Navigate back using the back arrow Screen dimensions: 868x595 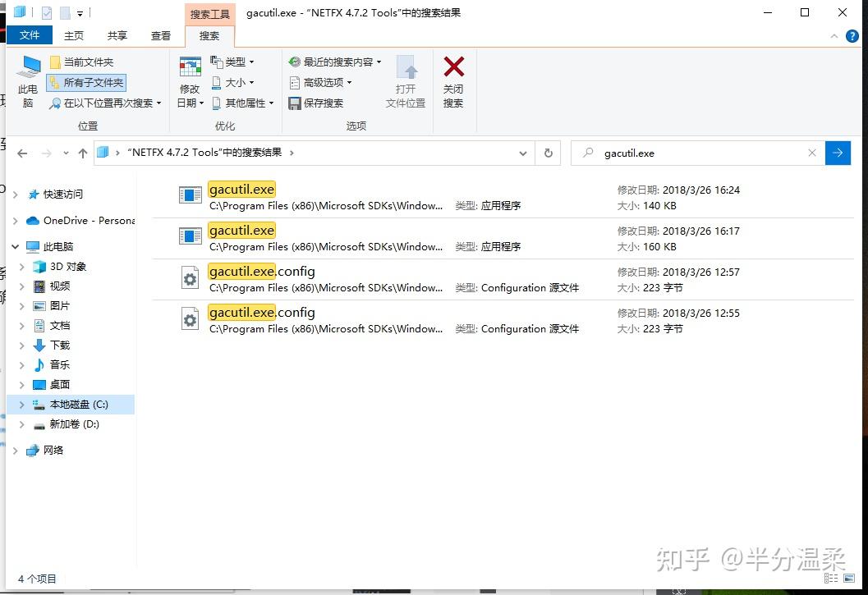pos(21,153)
